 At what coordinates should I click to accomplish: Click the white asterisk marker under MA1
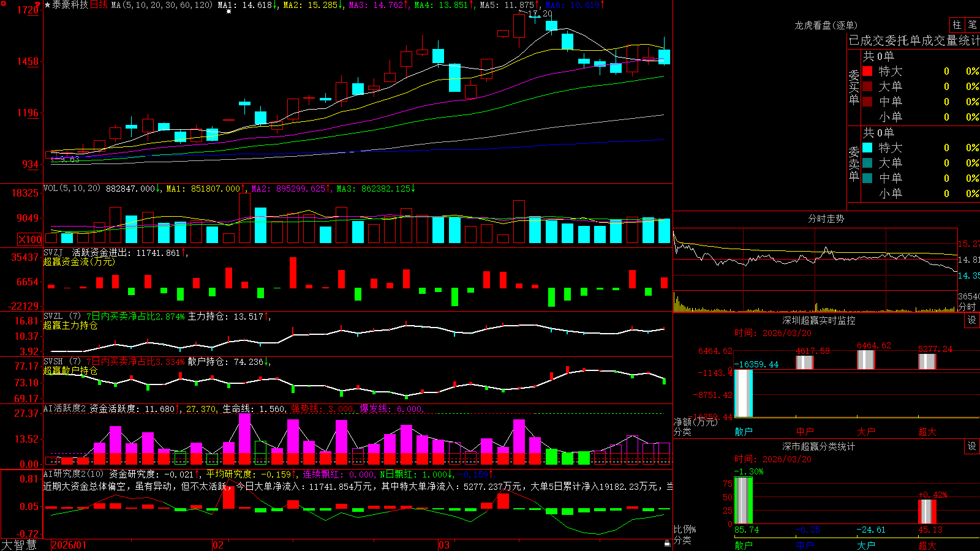(x=229, y=12)
